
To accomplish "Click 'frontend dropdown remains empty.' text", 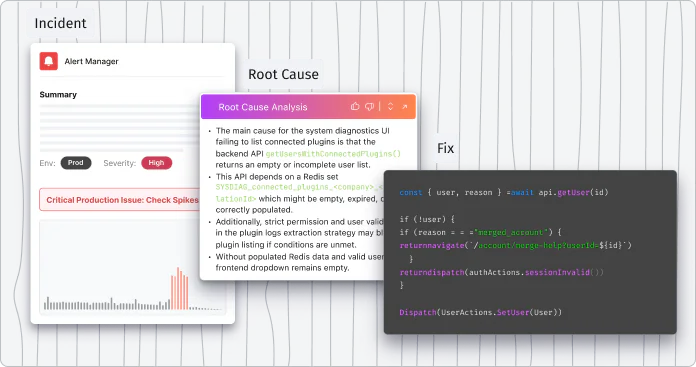I will [x=282, y=268].
